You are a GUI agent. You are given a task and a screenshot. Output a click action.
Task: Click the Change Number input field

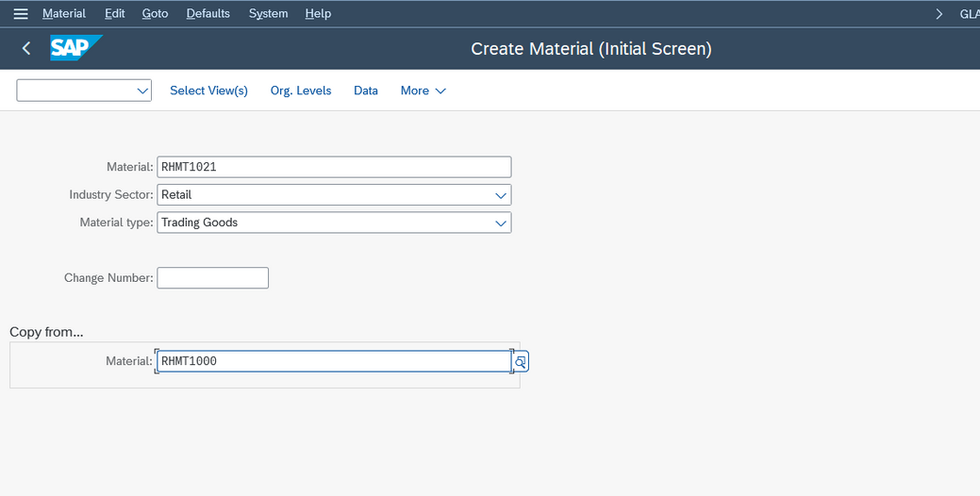click(x=212, y=278)
